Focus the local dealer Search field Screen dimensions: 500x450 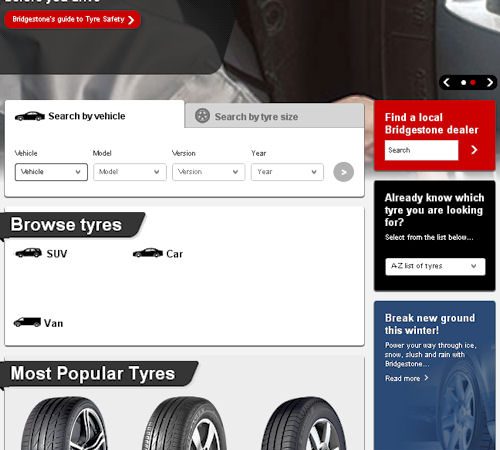tap(421, 150)
